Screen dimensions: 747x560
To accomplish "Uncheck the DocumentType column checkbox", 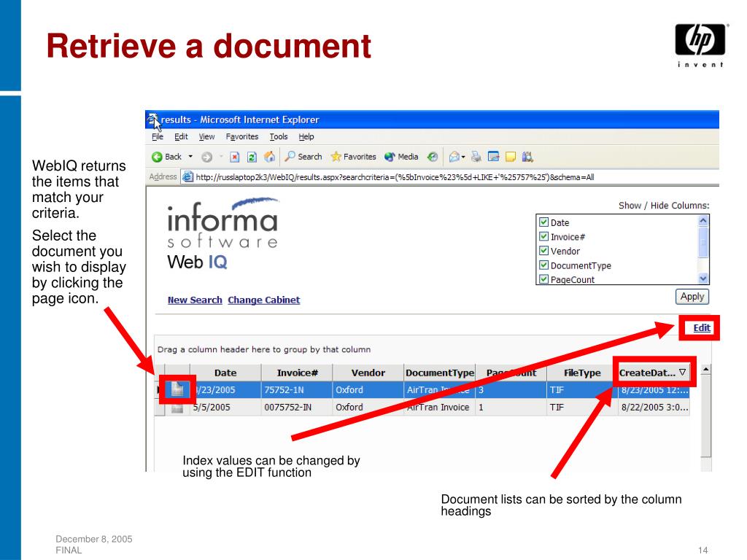I will pyautogui.click(x=543, y=265).
